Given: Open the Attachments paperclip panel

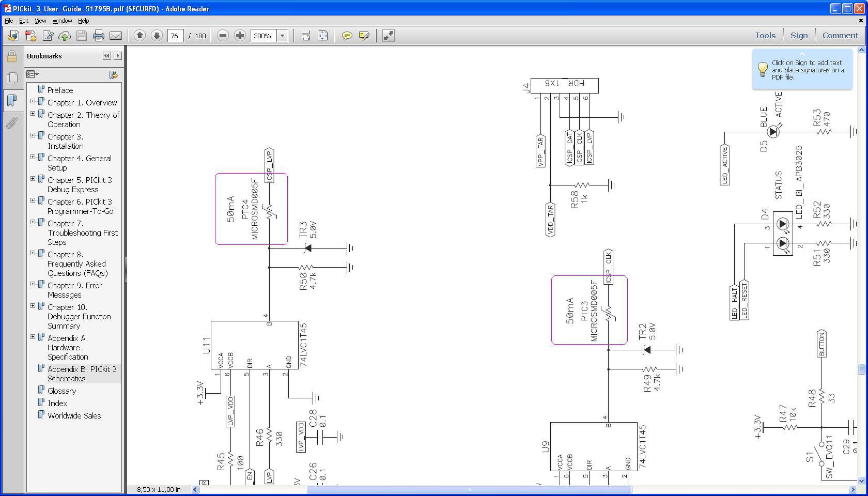Looking at the screenshot, I should pyautogui.click(x=12, y=122).
